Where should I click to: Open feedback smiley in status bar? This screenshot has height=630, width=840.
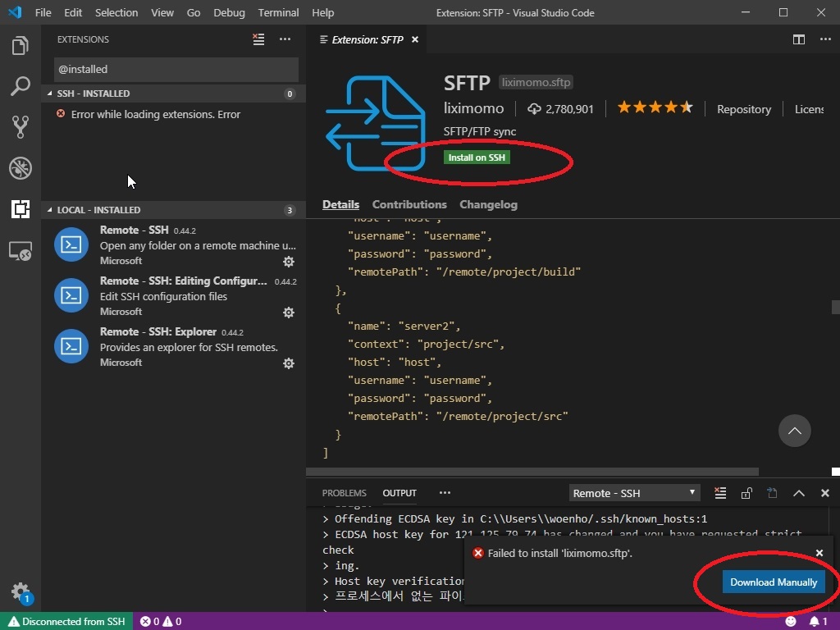[791, 622]
